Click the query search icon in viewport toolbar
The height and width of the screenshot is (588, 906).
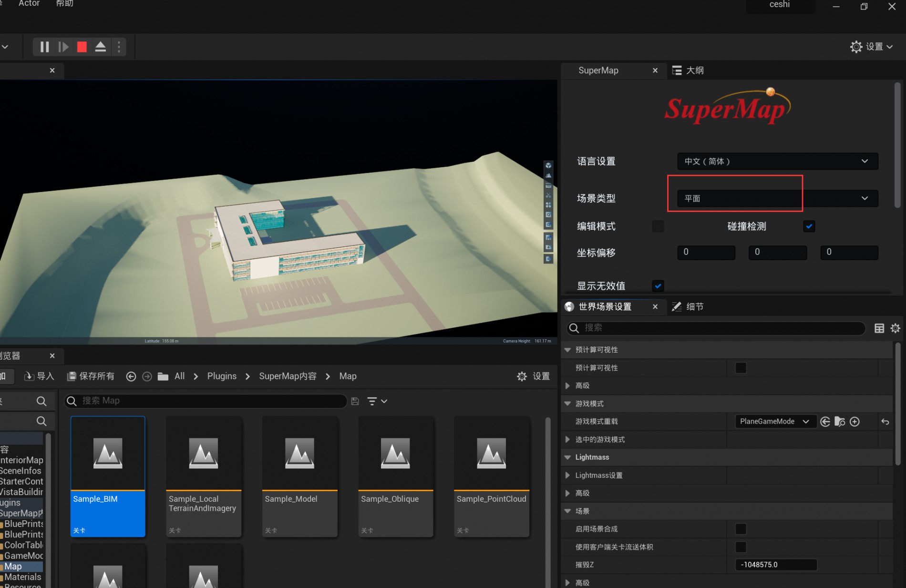click(548, 224)
